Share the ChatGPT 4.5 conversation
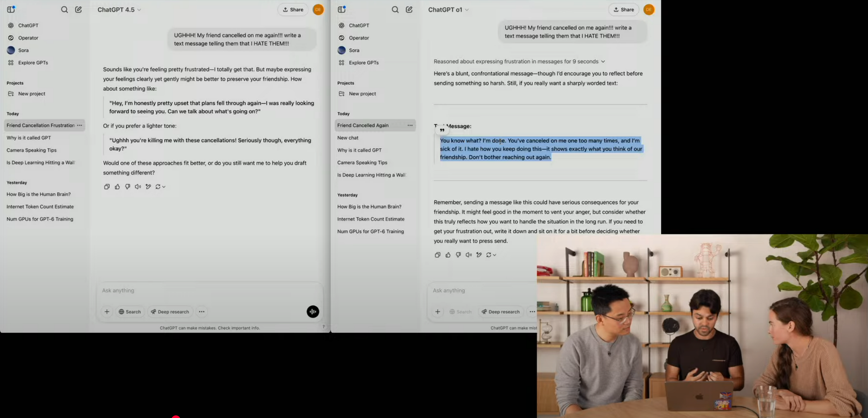 [293, 9]
